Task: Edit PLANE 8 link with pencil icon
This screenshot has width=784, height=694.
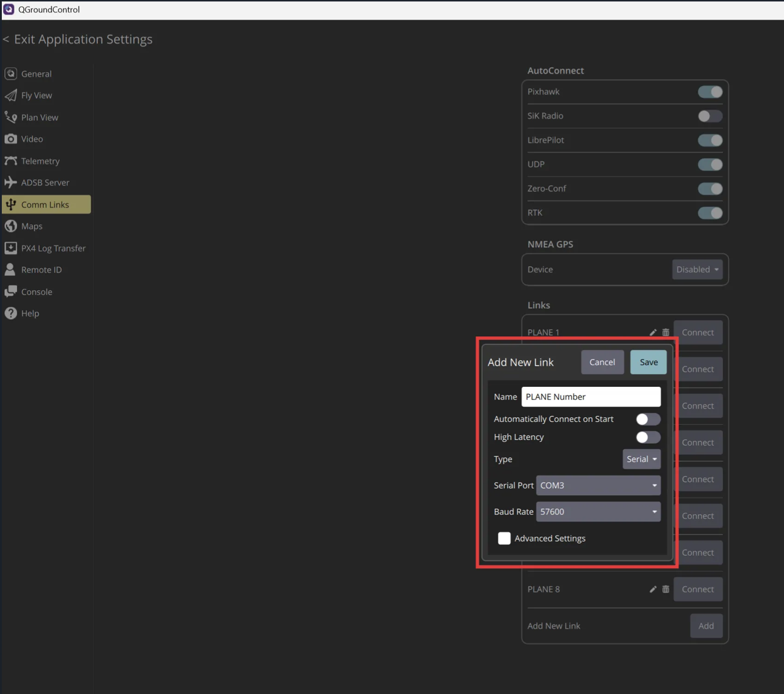Action: click(653, 589)
